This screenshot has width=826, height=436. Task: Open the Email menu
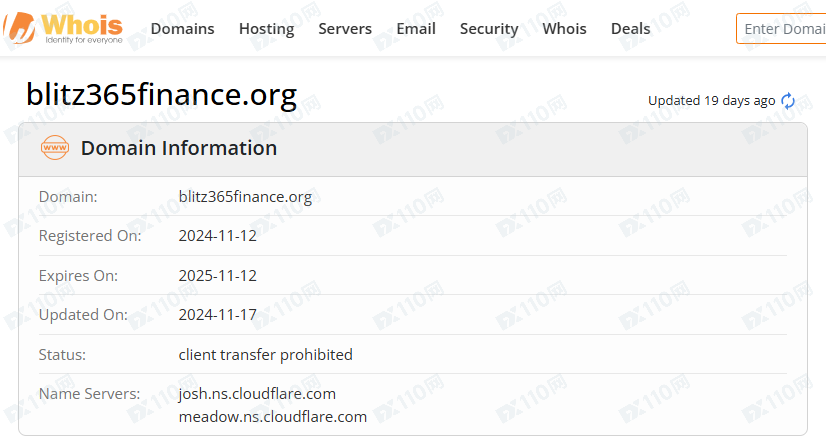[x=416, y=29]
